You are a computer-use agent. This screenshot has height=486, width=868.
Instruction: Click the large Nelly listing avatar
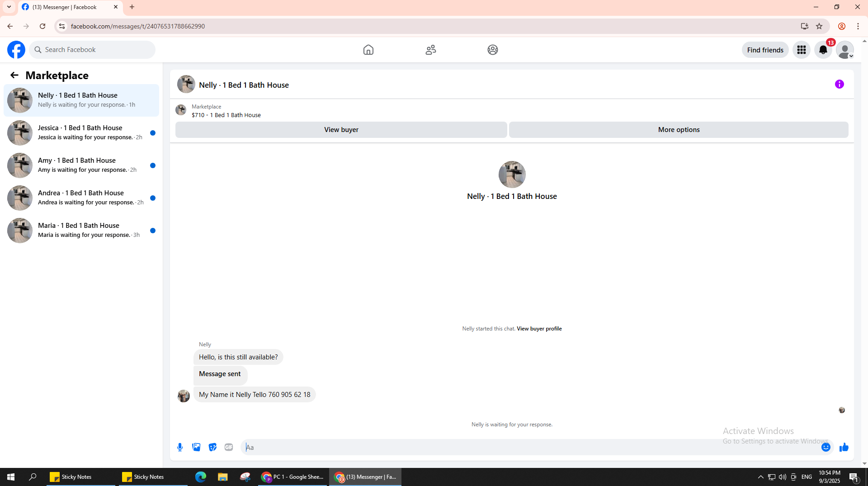click(512, 175)
